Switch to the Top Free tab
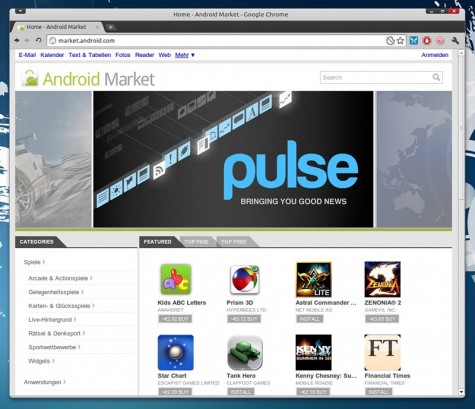This screenshot has height=409, width=475. click(x=234, y=242)
